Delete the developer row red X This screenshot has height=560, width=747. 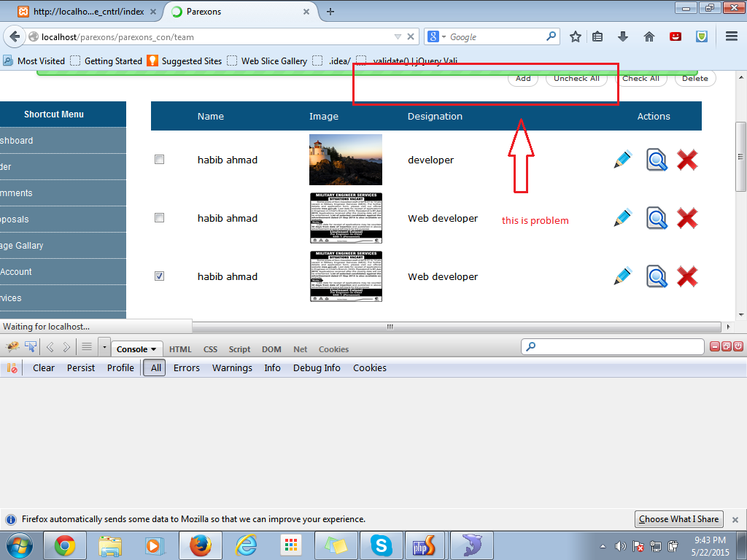tap(687, 160)
